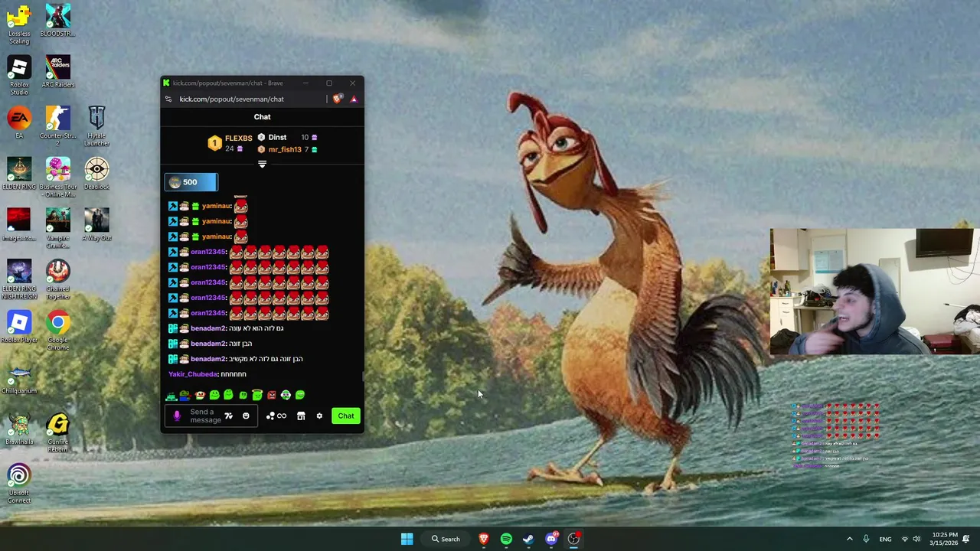Select BLOODSTRIKE desktop shortcut
Image resolution: width=980 pixels, height=551 pixels.
[57, 21]
